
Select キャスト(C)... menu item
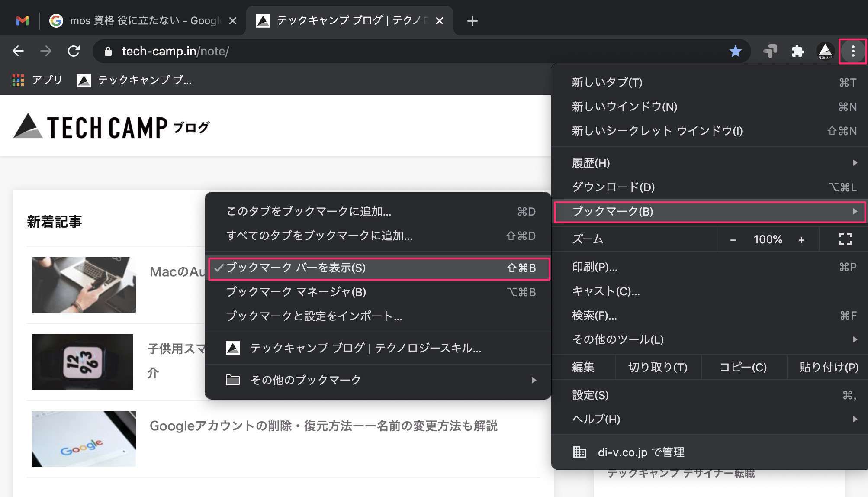coord(710,291)
